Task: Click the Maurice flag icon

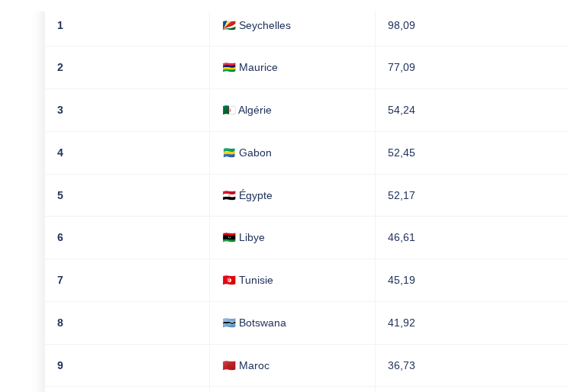Action: pos(229,67)
